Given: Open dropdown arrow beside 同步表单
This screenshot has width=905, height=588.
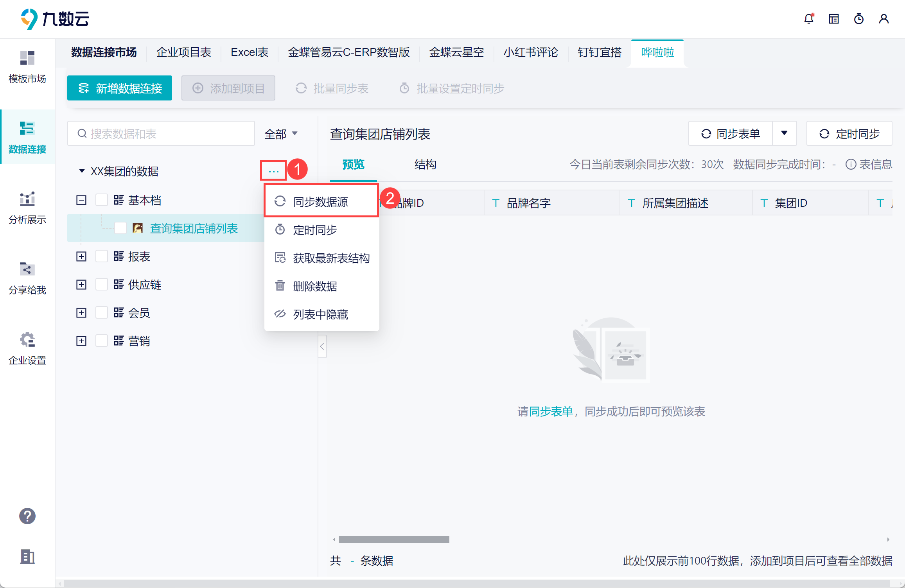Looking at the screenshot, I should click(784, 134).
